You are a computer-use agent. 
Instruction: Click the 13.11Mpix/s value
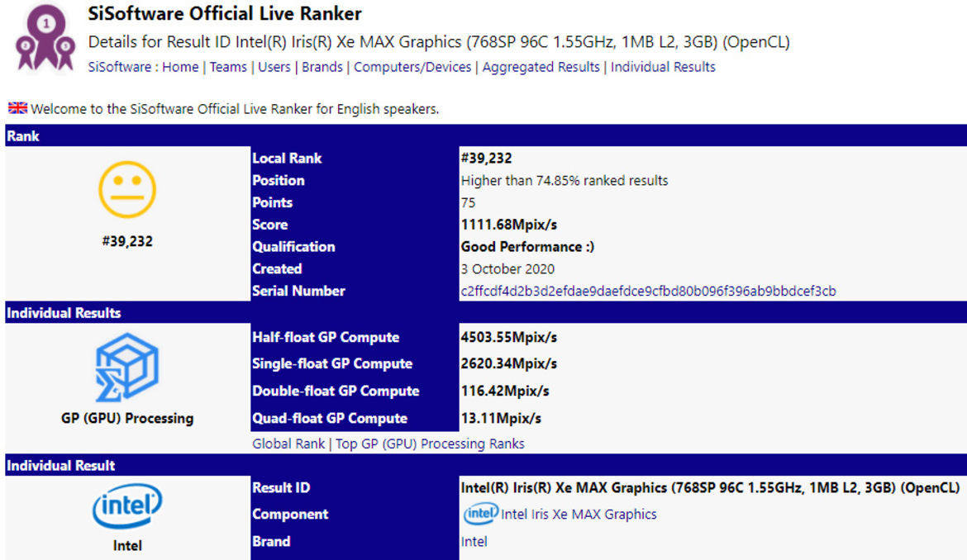pyautogui.click(x=501, y=418)
